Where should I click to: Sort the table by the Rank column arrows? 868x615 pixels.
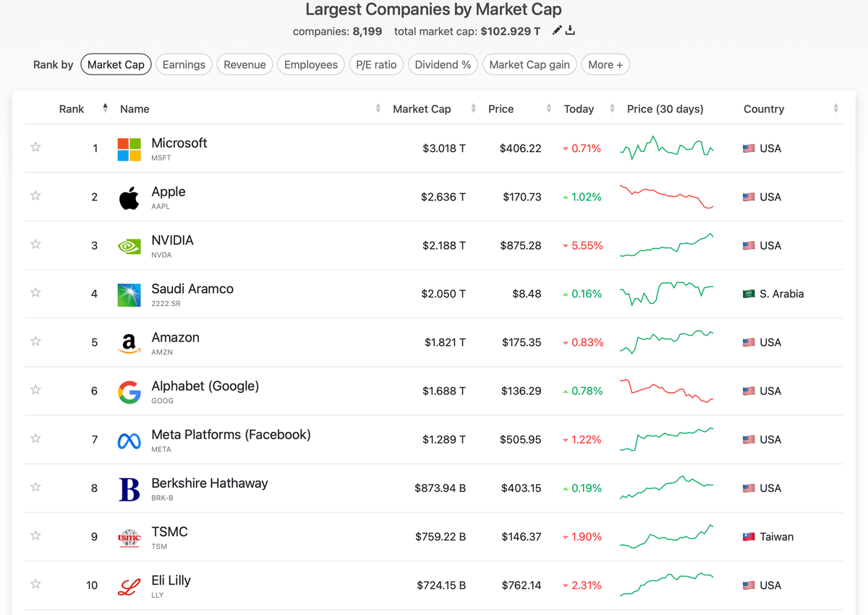pyautogui.click(x=105, y=109)
